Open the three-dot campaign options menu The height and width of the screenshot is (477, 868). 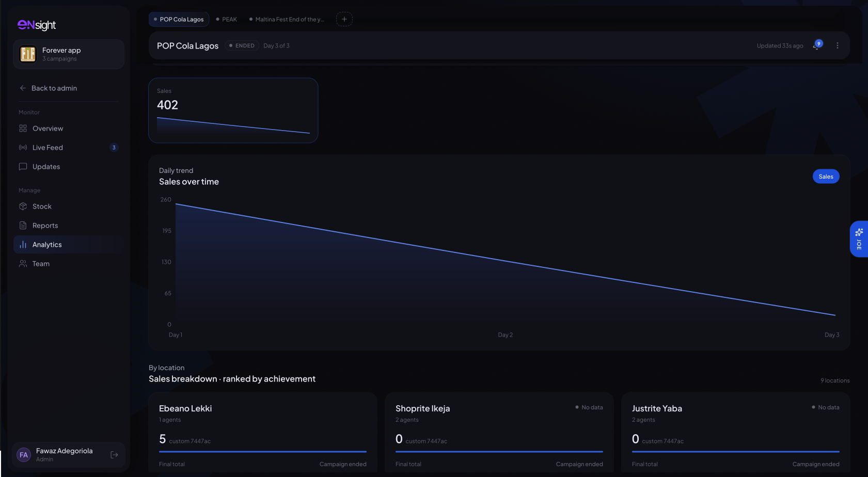838,45
